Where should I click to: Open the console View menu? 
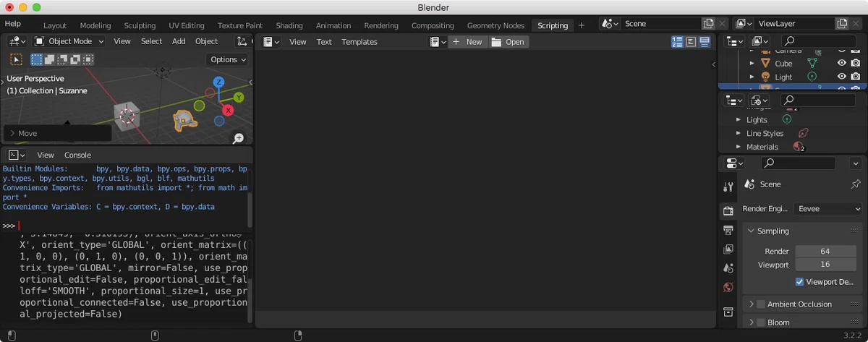[x=46, y=155]
